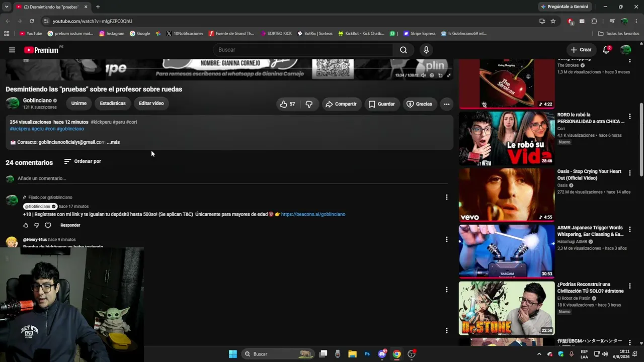Open the Windows Start menu
644x362 pixels.
tap(233, 354)
